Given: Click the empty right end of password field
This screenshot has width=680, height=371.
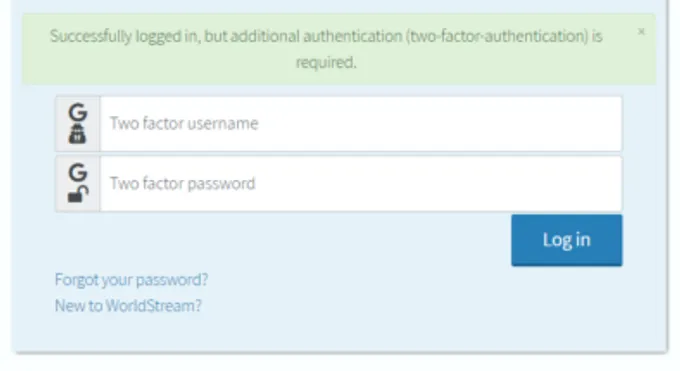Looking at the screenshot, I should pos(564,184).
